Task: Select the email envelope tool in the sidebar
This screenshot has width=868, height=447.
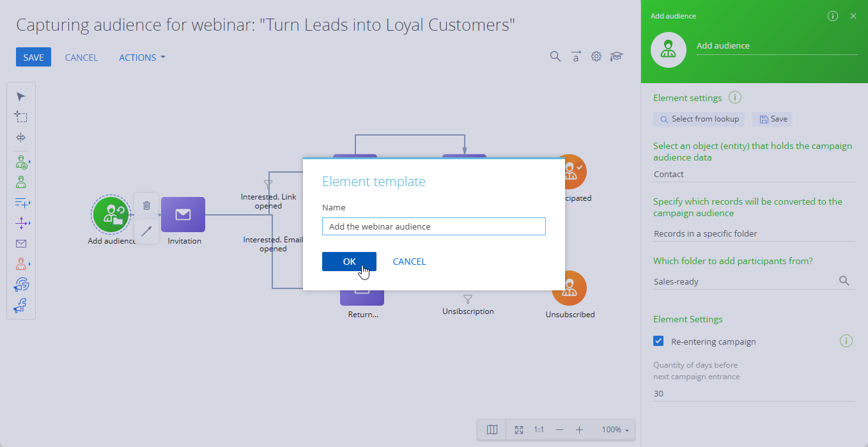Action: pyautogui.click(x=21, y=244)
